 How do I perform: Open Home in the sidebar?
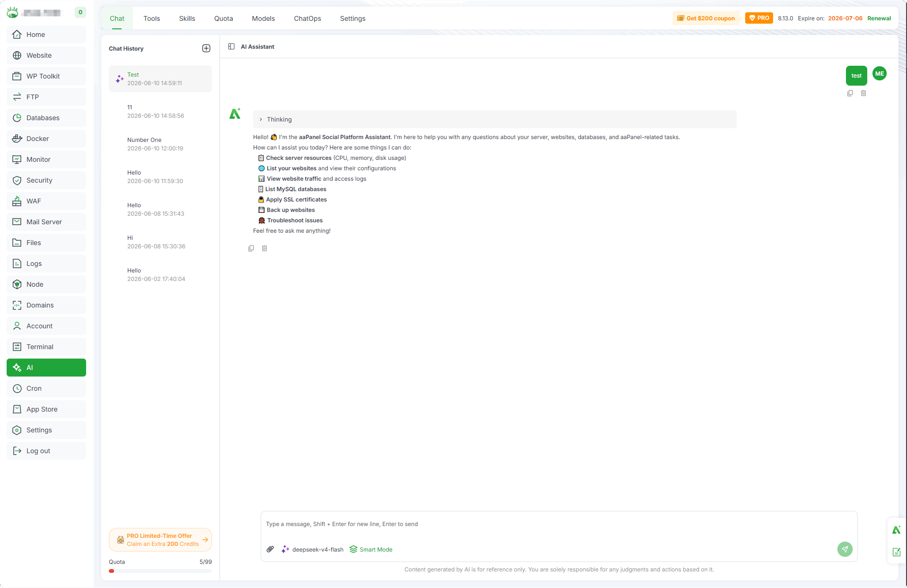(x=46, y=35)
